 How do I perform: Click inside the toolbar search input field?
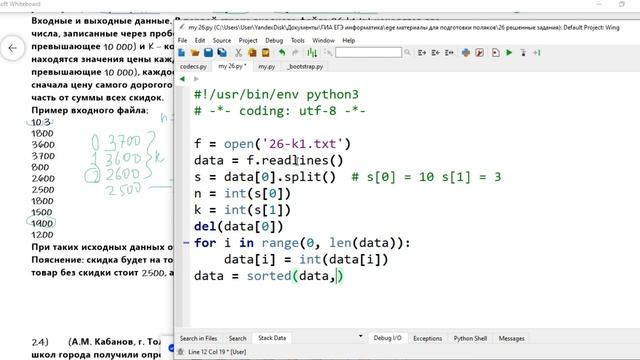tap(368, 52)
